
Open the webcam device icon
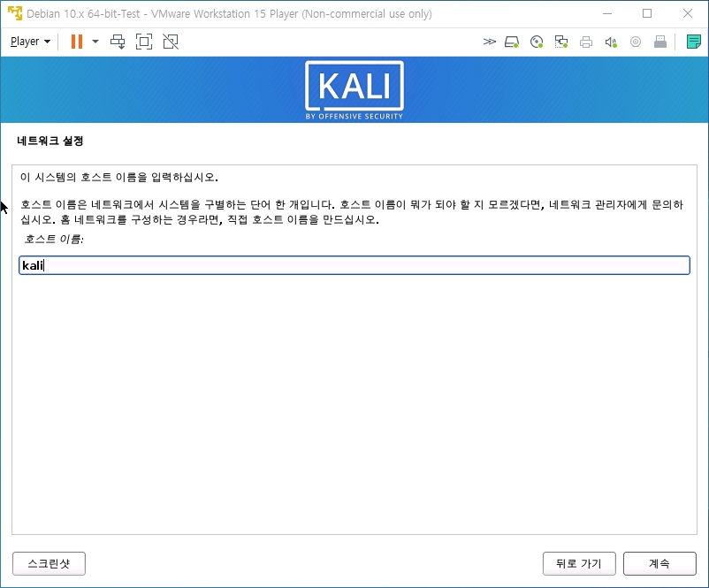(x=636, y=42)
